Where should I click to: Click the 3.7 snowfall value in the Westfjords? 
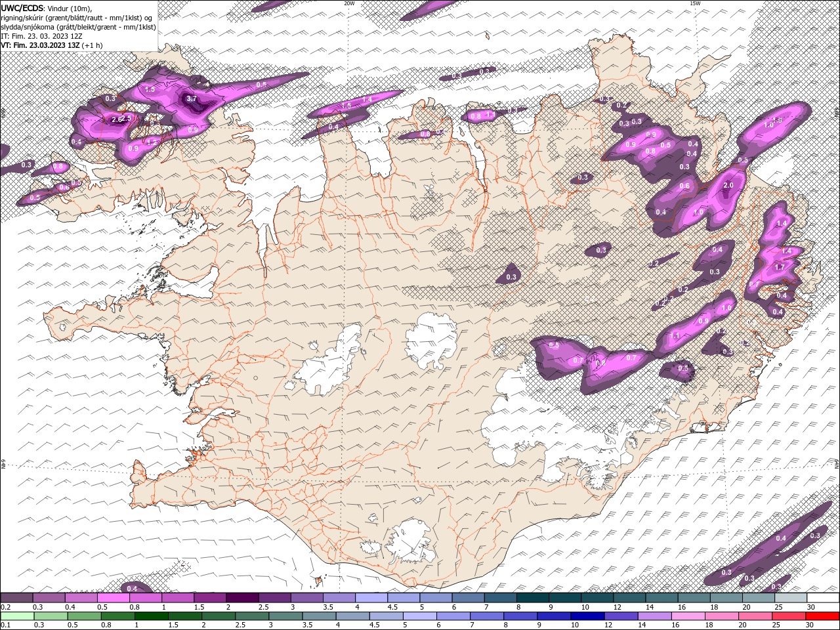pyautogui.click(x=192, y=99)
